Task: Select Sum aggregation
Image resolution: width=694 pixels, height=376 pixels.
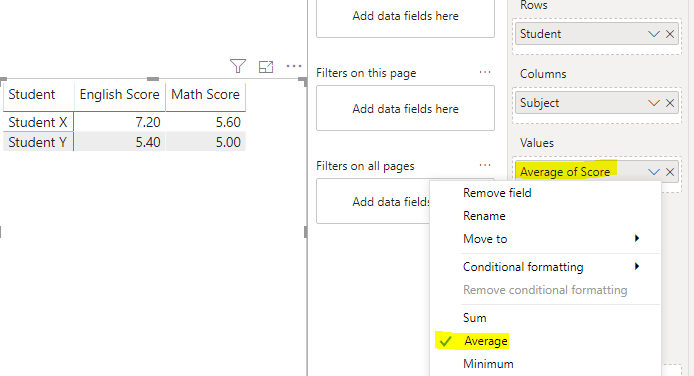Action: (545, 318)
